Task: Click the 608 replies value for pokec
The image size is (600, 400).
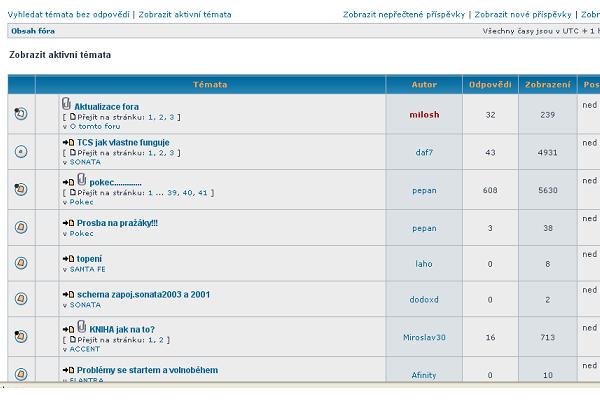Action: 490,190
